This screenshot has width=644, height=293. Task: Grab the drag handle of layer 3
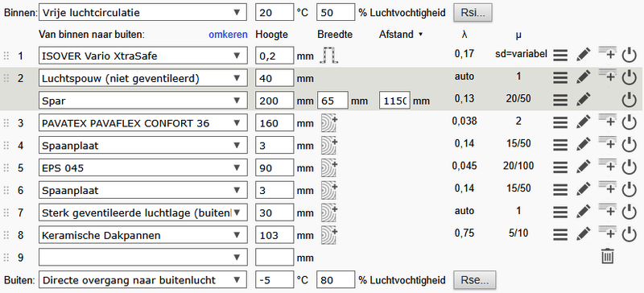coord(6,123)
